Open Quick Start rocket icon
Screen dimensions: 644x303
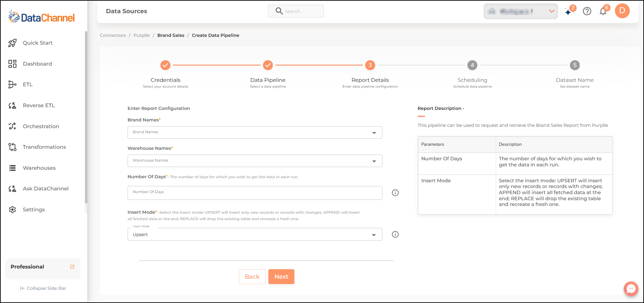(x=13, y=43)
